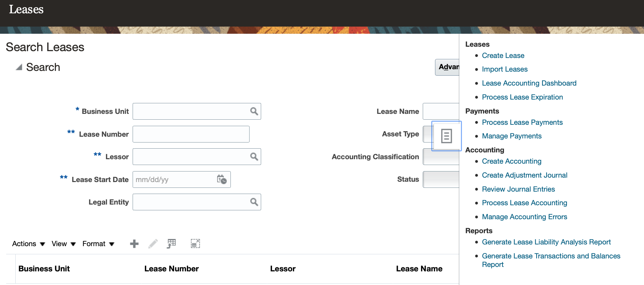Viewport: 644px width, 285px height.
Task: Click the Legal Entity search magnifier icon
Action: [x=254, y=202]
